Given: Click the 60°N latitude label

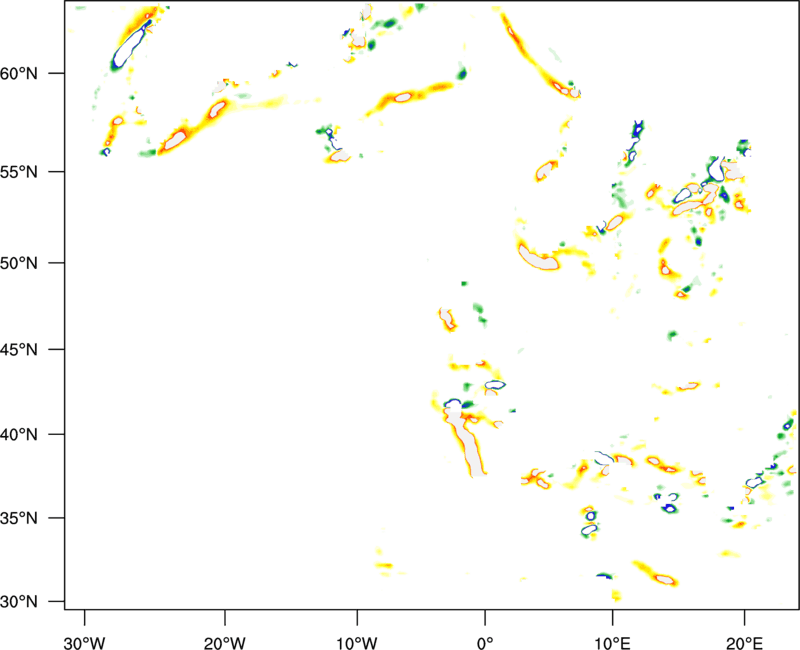Looking at the screenshot, I should click(19, 74).
